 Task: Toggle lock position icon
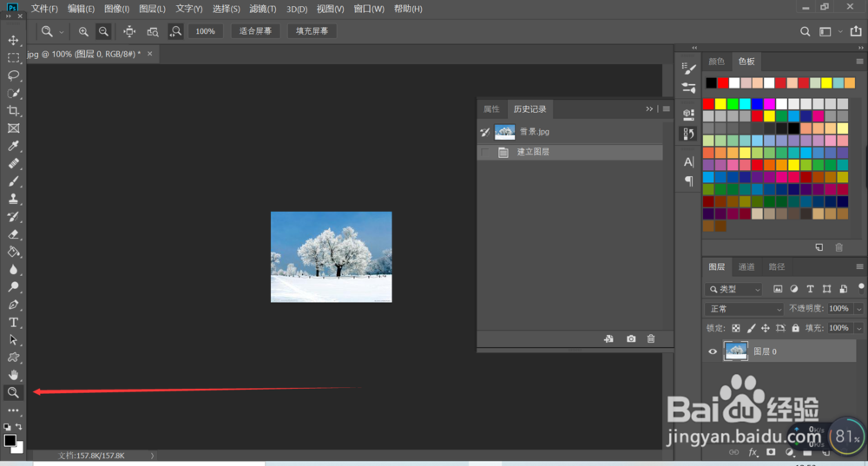(765, 328)
